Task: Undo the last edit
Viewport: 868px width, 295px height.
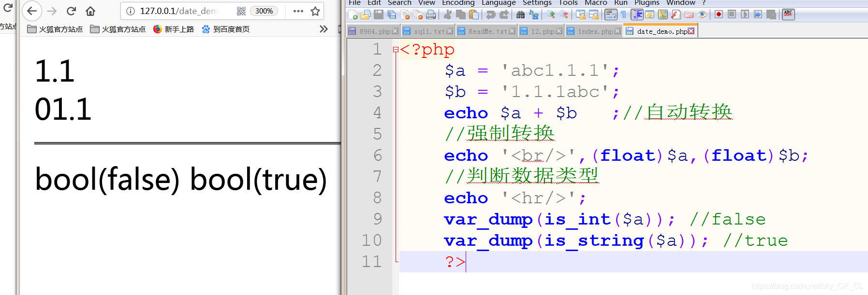Action: (x=491, y=14)
